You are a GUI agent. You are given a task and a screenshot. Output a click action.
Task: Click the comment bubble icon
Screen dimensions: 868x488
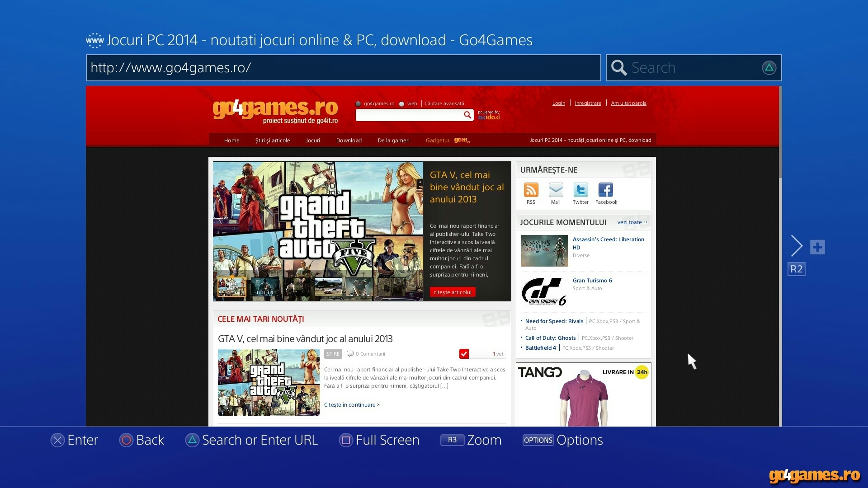350,354
